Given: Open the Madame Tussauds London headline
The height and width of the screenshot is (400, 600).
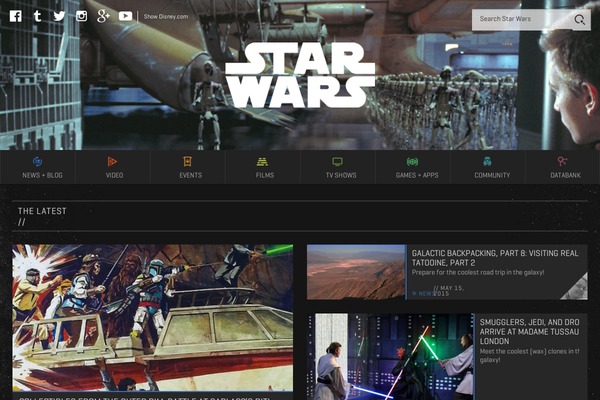Looking at the screenshot, I should pos(530,331).
